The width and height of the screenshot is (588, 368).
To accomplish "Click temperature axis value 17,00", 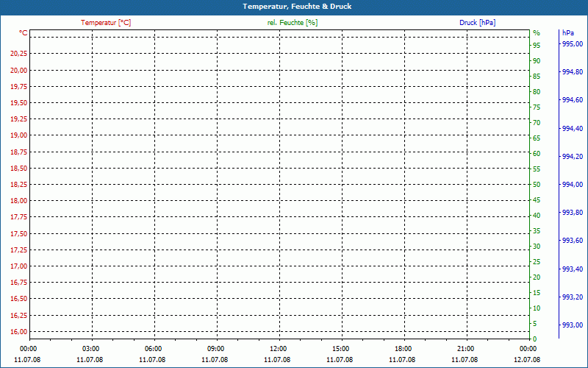I will click(19, 266).
